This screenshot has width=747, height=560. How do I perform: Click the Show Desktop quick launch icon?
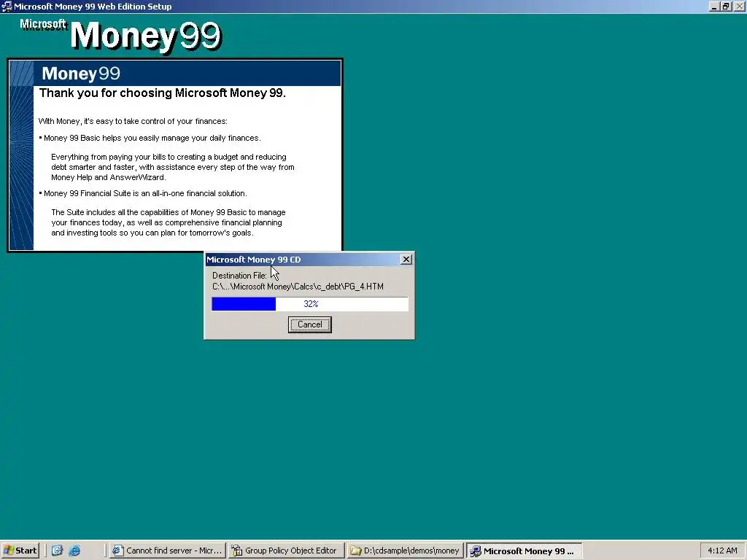coord(57,551)
